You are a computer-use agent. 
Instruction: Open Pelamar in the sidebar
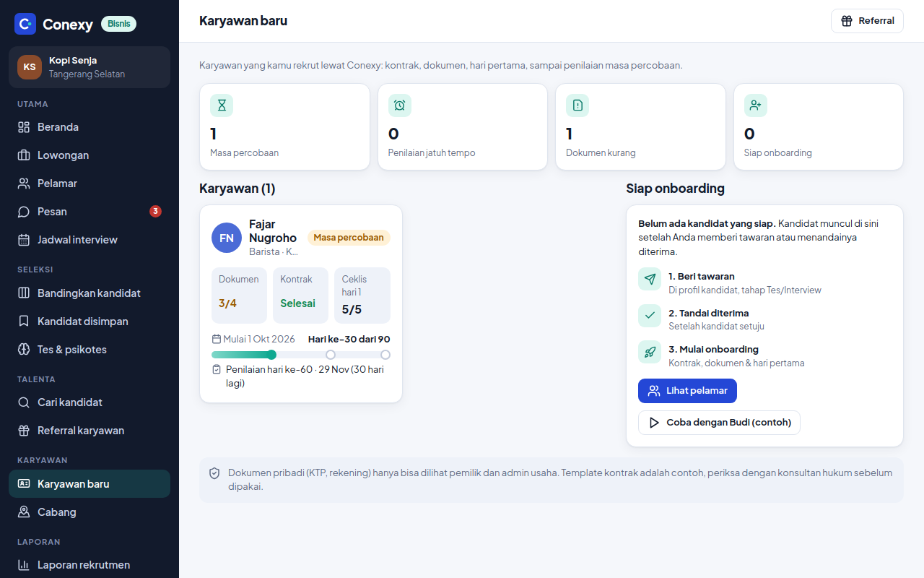[90, 184]
